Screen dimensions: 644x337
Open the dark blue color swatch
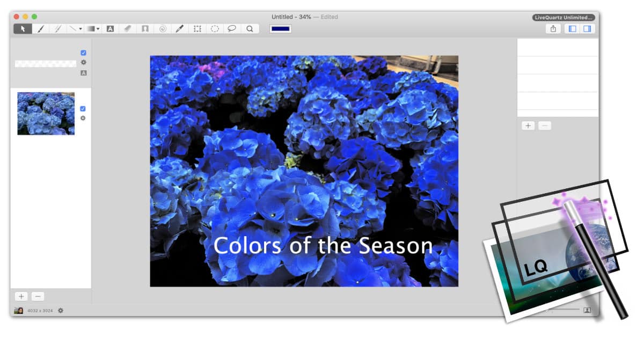click(x=281, y=29)
